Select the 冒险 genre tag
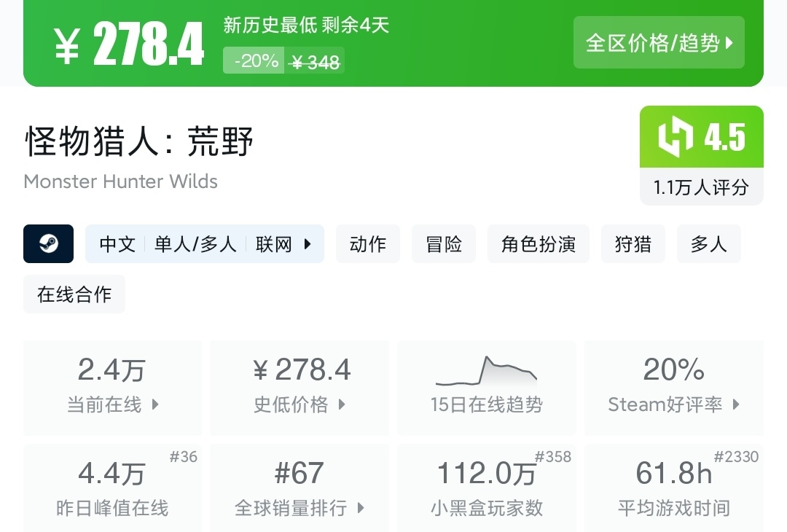Image resolution: width=787 pixels, height=532 pixels. [x=444, y=244]
